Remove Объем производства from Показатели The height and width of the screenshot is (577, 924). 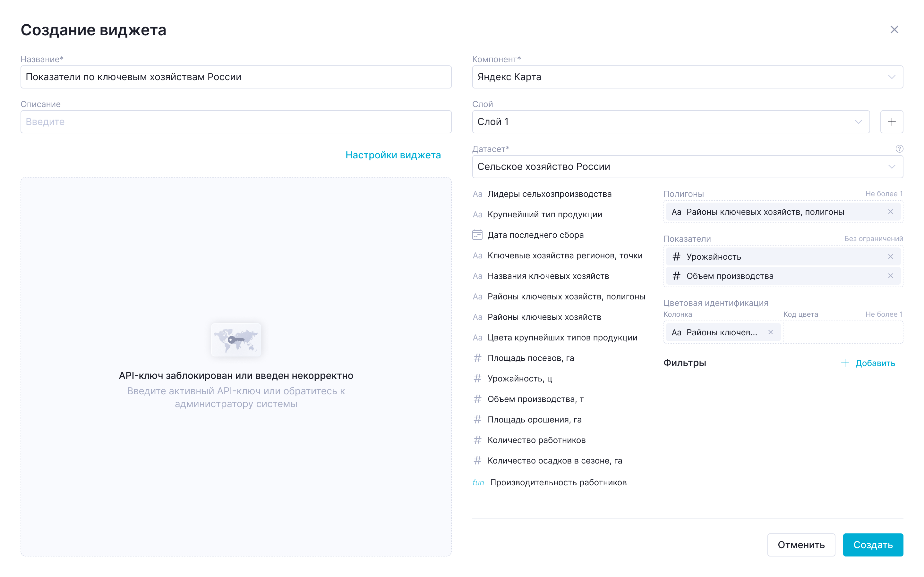coord(890,276)
